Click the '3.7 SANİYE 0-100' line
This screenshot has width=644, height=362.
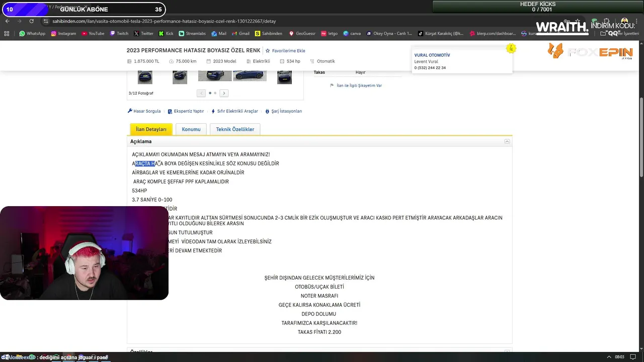click(152, 200)
